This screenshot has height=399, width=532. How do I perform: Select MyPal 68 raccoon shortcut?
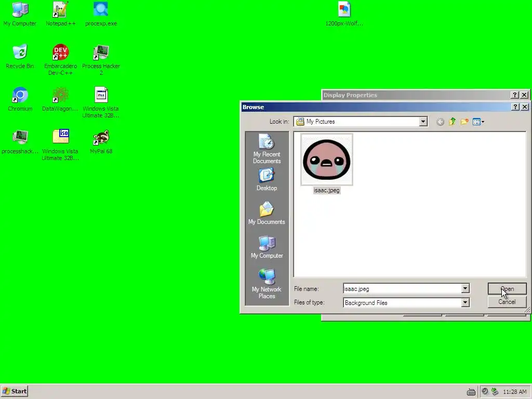click(x=101, y=142)
